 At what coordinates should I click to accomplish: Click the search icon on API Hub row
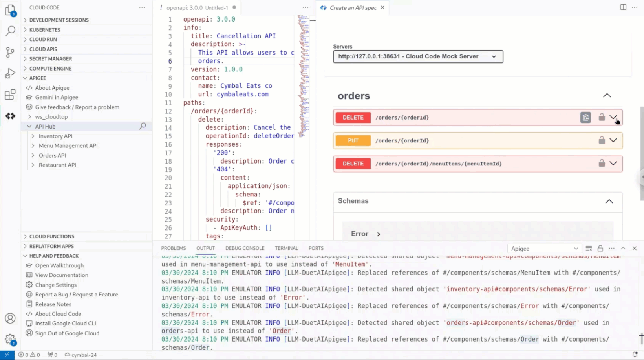tap(143, 126)
